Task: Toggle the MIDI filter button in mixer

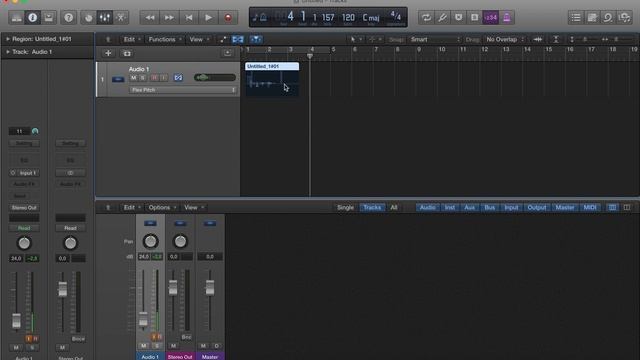Action: 590,207
